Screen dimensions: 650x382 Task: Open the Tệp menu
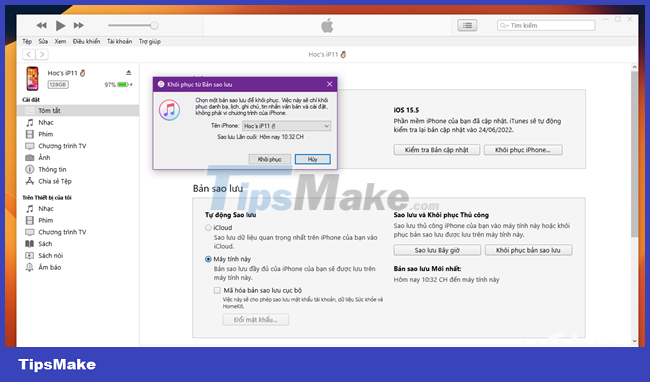tap(27, 41)
